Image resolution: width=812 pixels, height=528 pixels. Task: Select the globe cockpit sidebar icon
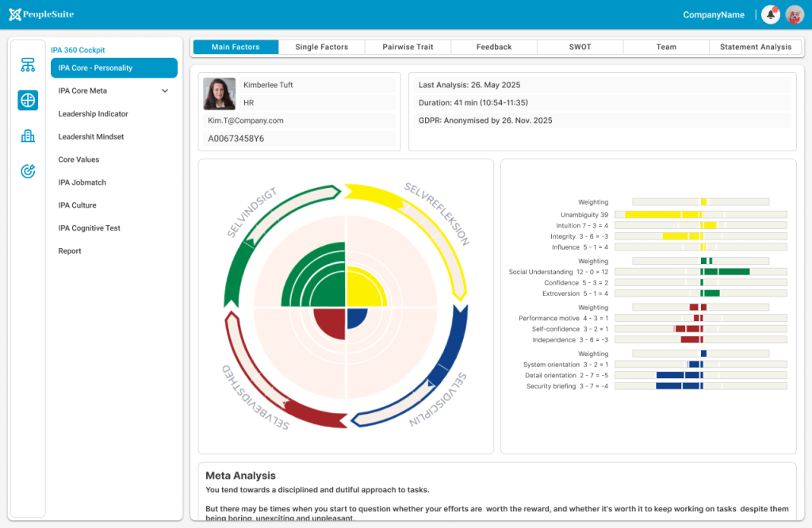(x=28, y=101)
